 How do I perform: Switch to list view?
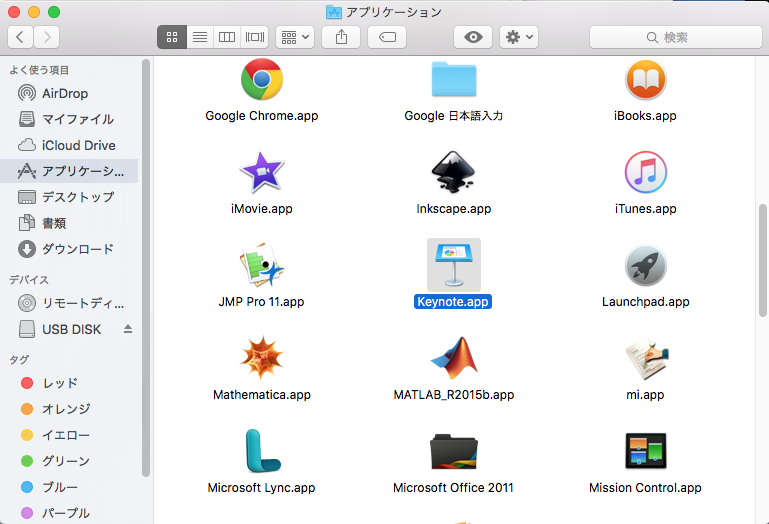pyautogui.click(x=200, y=37)
